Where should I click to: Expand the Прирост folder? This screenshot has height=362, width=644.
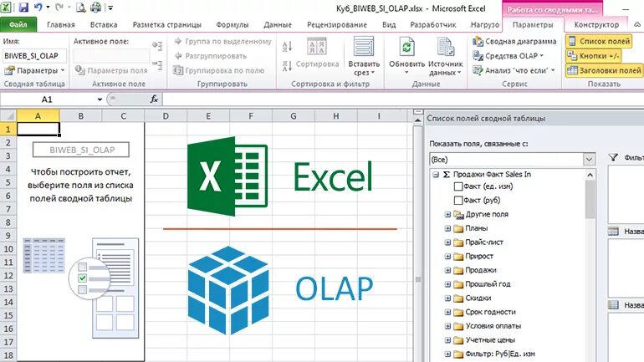pyautogui.click(x=447, y=257)
